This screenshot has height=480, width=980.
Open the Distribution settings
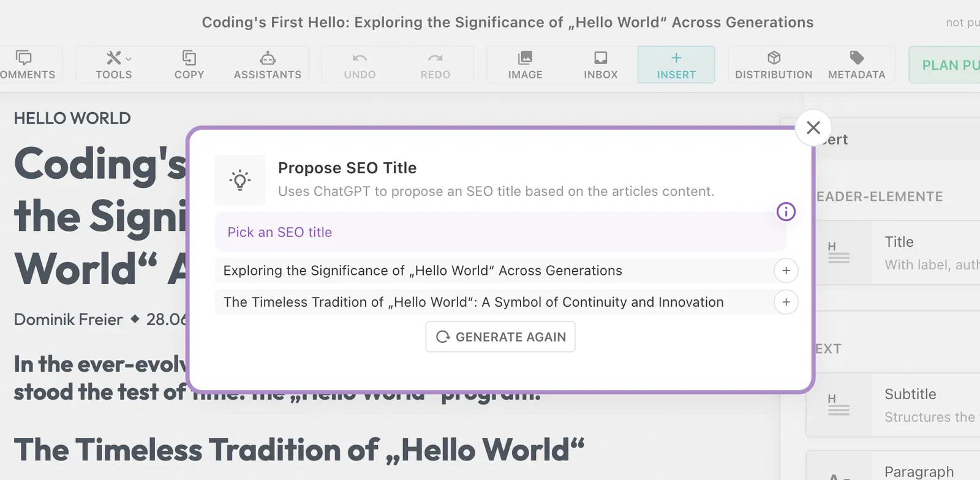(x=774, y=64)
